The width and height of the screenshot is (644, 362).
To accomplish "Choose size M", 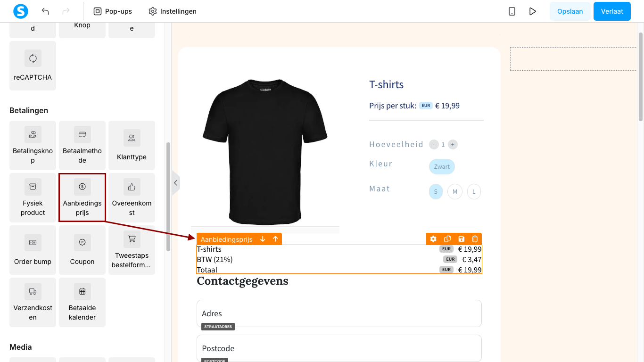I will [x=455, y=191].
